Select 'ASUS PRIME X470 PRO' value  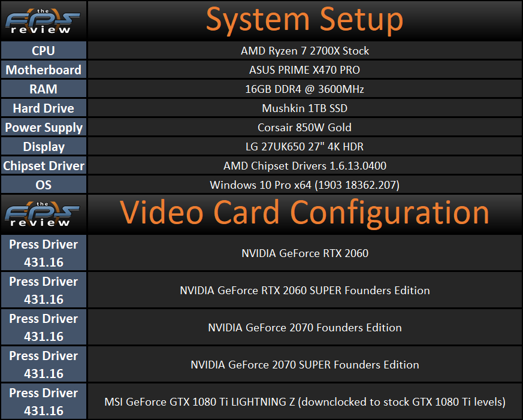click(304, 70)
